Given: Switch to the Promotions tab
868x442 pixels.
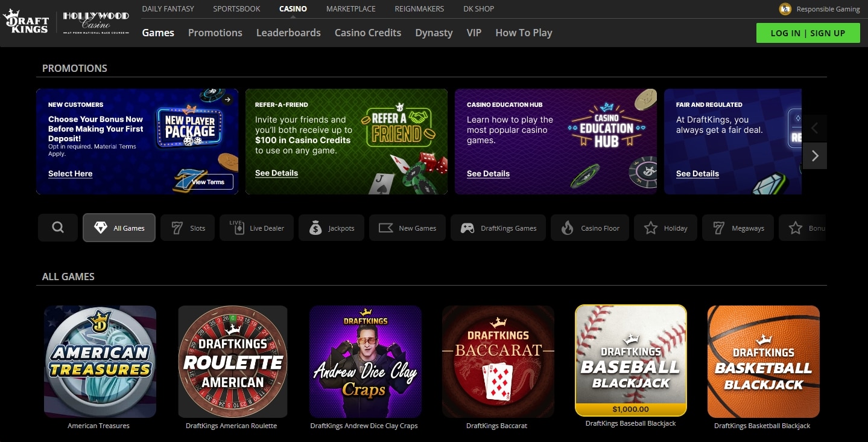Looking at the screenshot, I should (x=215, y=33).
